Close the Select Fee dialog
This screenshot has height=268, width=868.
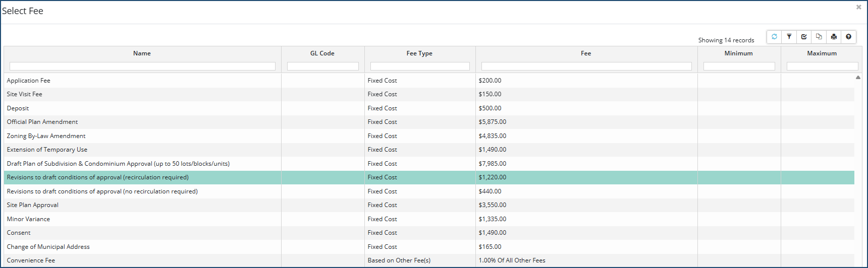(858, 7)
